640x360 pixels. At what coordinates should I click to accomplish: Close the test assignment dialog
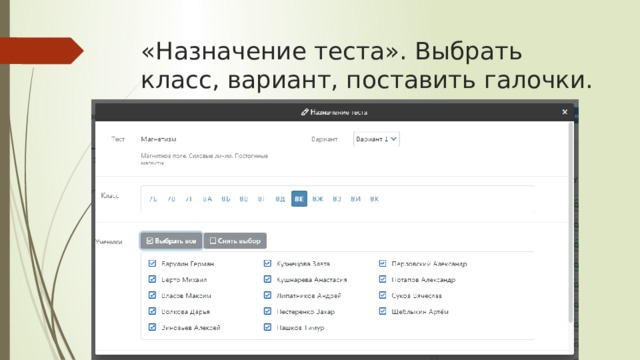point(564,112)
